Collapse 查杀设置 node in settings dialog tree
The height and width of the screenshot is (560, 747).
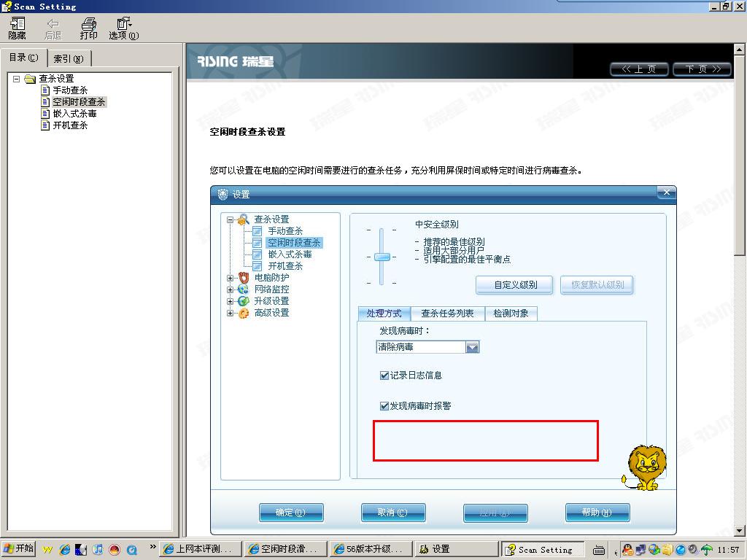(x=230, y=219)
